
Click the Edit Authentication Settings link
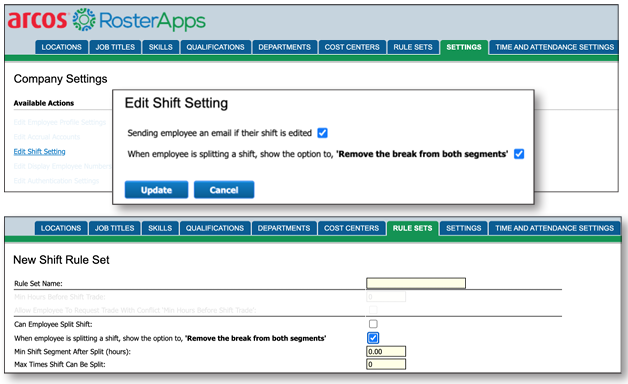[x=56, y=181]
